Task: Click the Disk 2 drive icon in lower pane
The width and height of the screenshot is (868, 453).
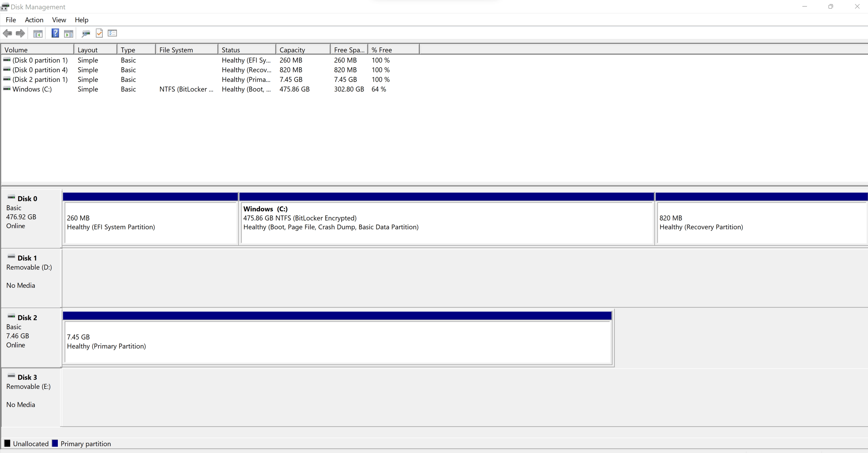Action: pos(11,316)
